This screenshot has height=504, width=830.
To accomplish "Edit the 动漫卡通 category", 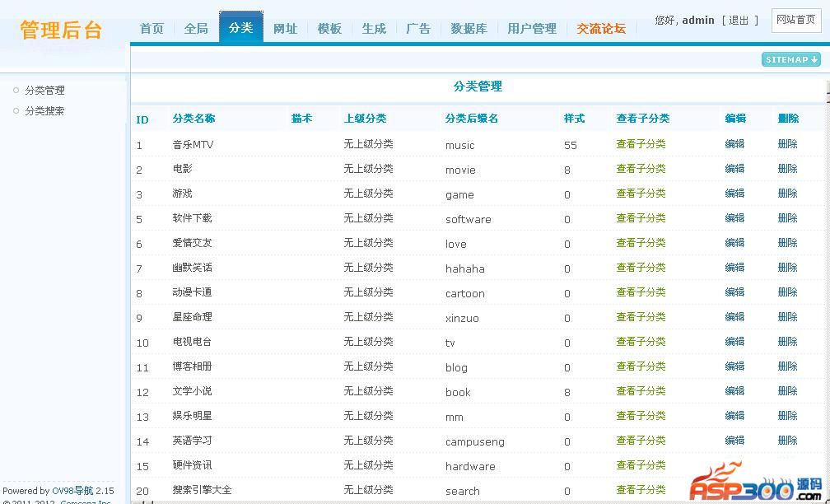I will point(734,292).
